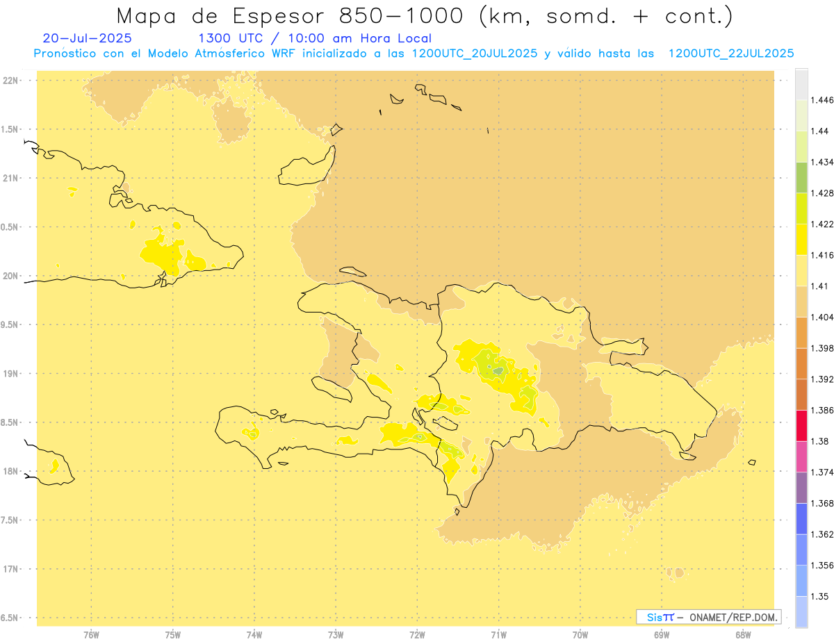
Task: Click the '1.422' color scale label
Action: point(823,224)
